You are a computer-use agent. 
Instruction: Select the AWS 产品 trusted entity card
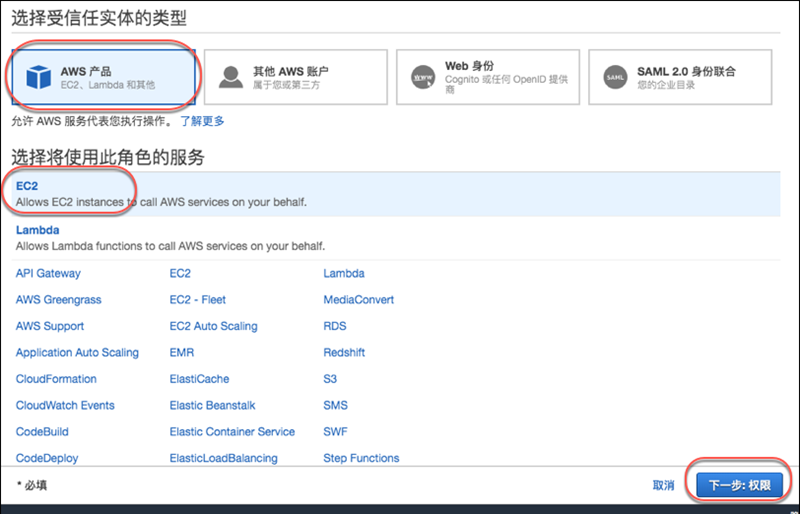(x=102, y=77)
